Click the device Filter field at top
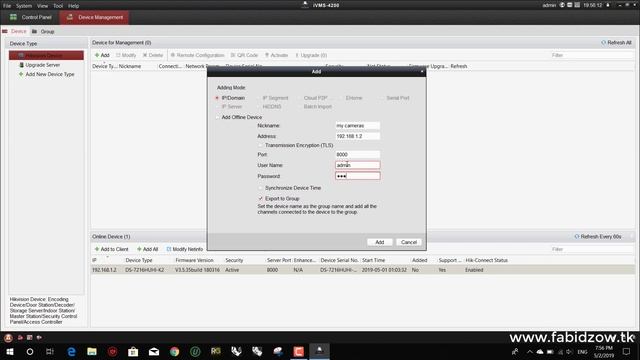Screen dimensions: 640x360 coord(591,55)
